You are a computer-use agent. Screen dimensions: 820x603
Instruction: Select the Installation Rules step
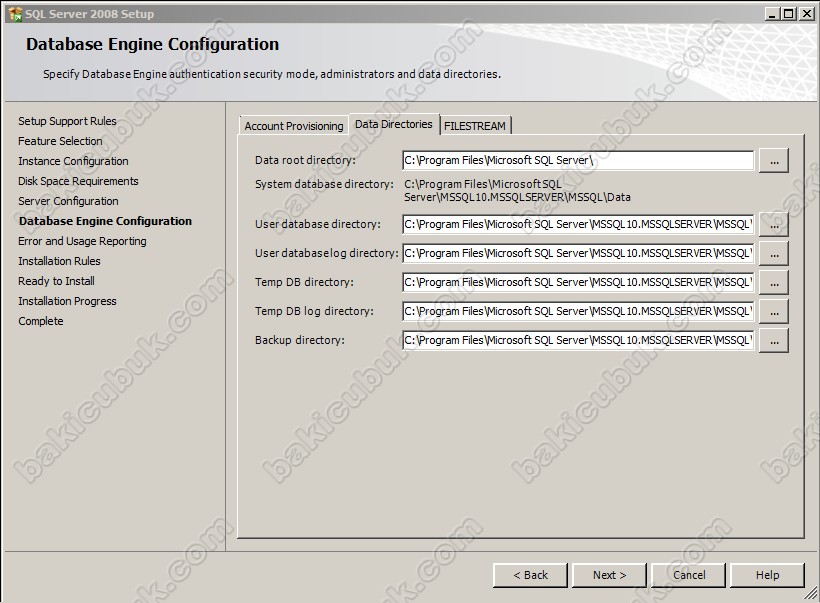[59, 261]
